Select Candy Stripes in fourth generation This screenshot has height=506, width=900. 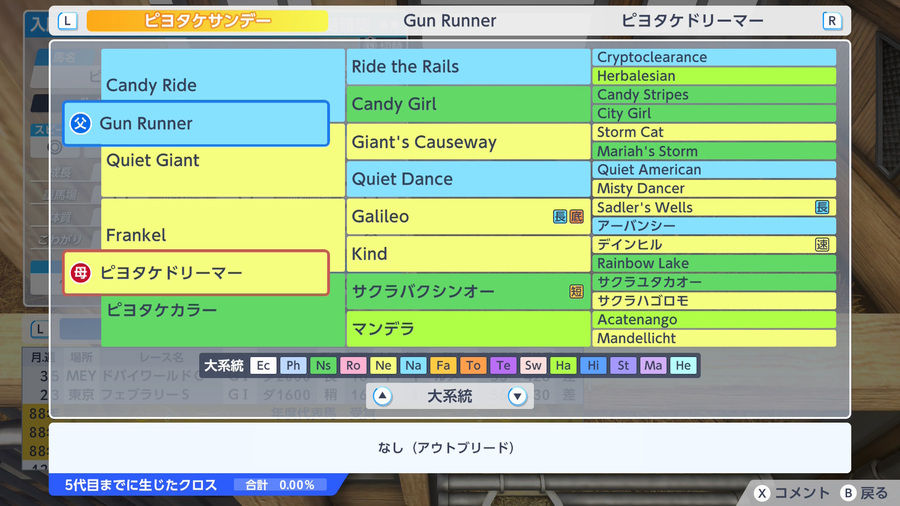(714, 95)
